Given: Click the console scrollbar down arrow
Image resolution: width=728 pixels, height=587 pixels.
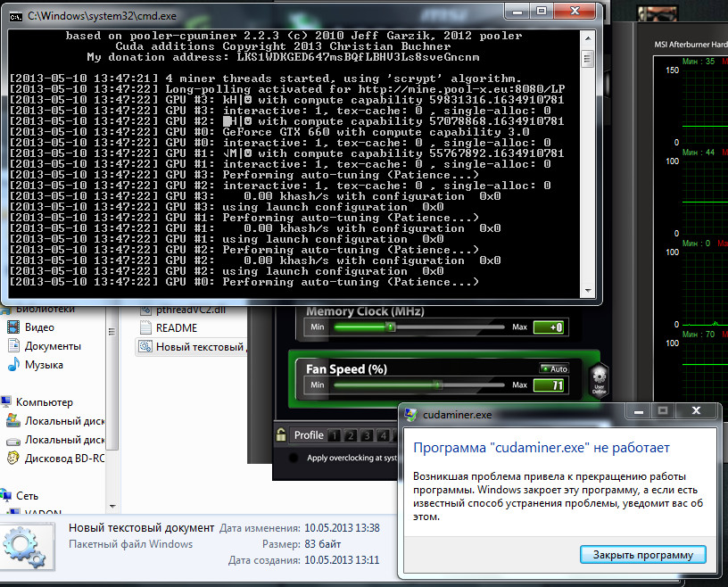Looking at the screenshot, I should coord(588,291).
